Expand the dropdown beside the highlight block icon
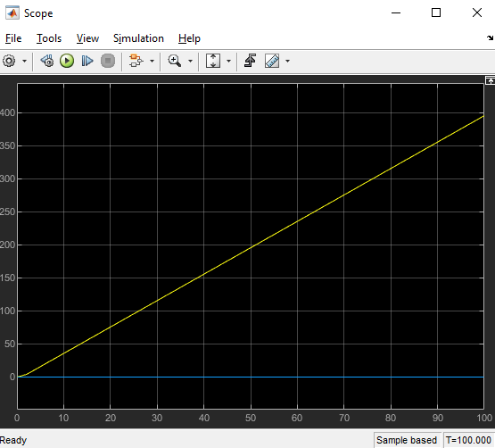The image size is (495, 448). click(x=152, y=61)
